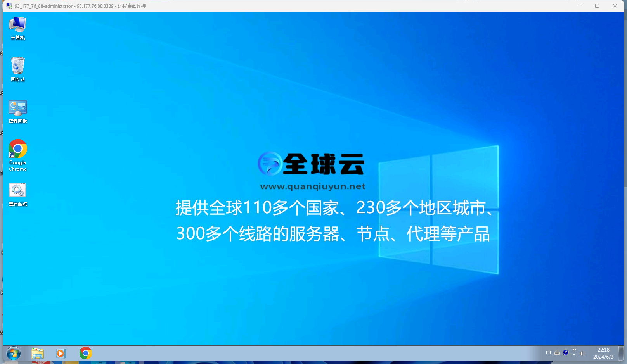The width and height of the screenshot is (627, 364).
Task: Click the Show desktop strip at taskbar end
Action: 621,354
